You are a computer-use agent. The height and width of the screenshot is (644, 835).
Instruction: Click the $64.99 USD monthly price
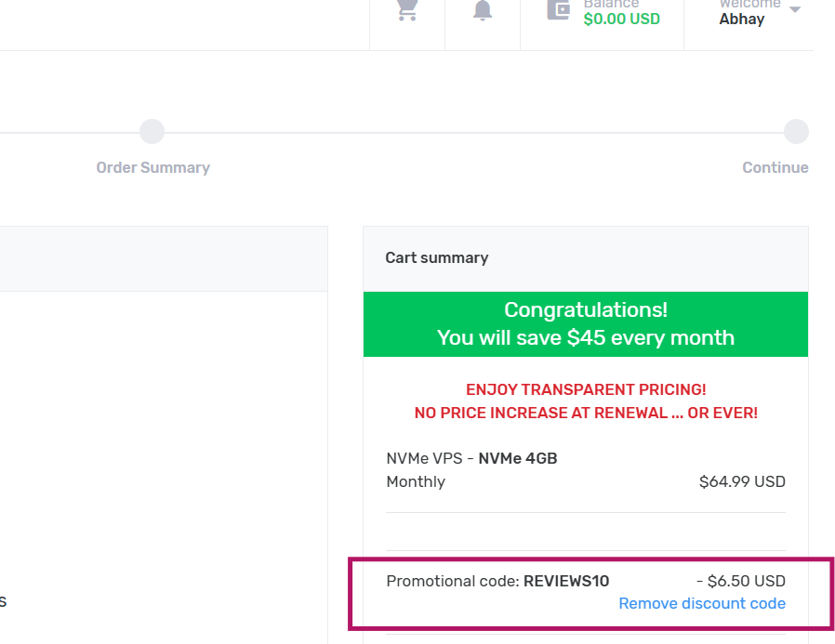[741, 481]
